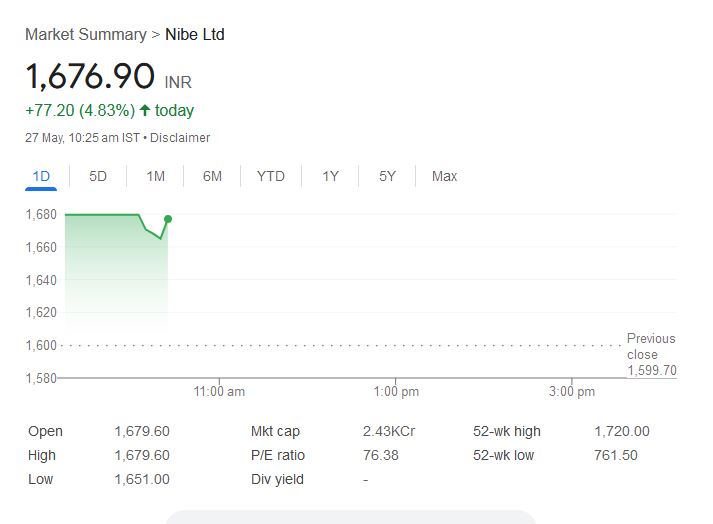Click the 52-wk high value 1,720.00
Screen dimensions: 713x524
[621, 431]
